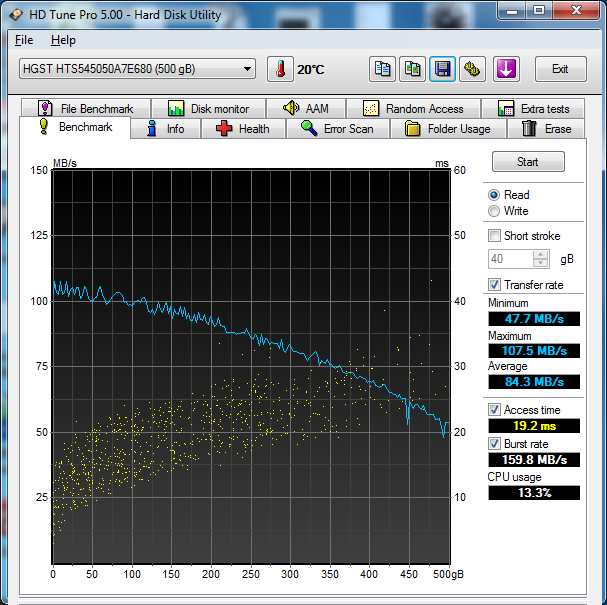Select the Write radio button

click(x=494, y=211)
